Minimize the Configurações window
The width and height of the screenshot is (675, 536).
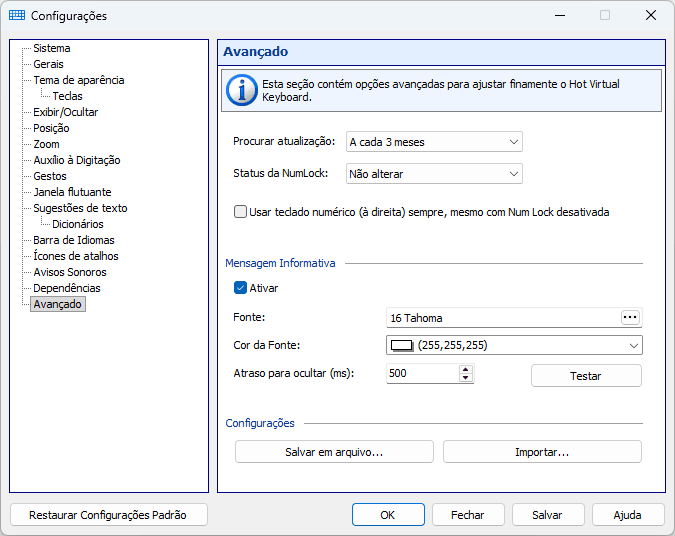[560, 15]
